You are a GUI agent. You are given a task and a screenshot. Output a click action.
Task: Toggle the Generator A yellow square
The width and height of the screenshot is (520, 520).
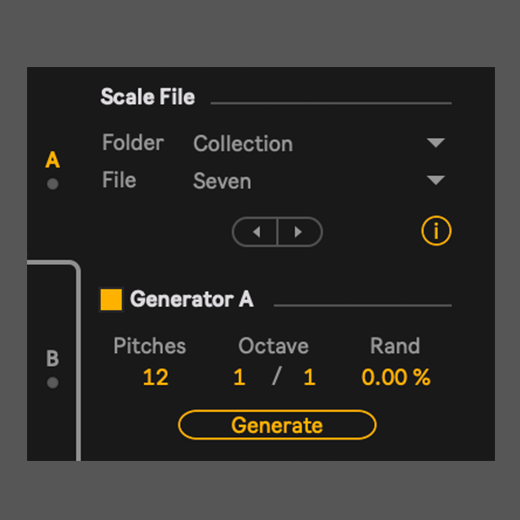(111, 299)
